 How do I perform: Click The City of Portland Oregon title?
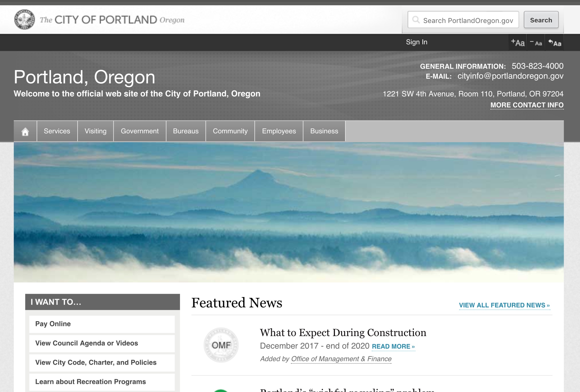pos(112,20)
